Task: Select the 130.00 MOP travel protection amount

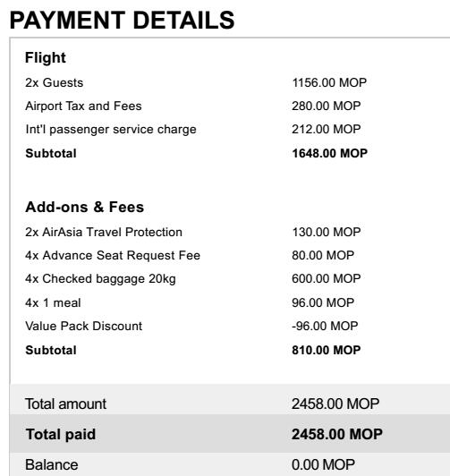Action: [x=327, y=233]
